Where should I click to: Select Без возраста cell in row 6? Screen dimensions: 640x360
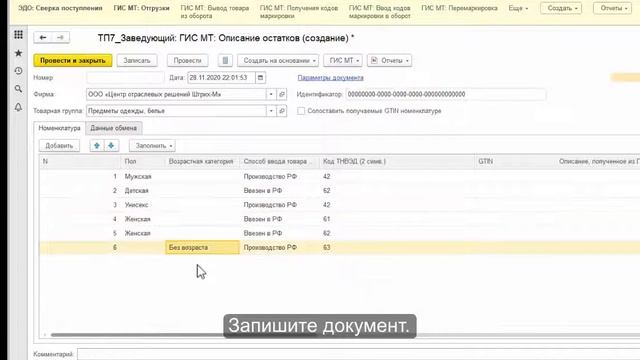coord(202,247)
